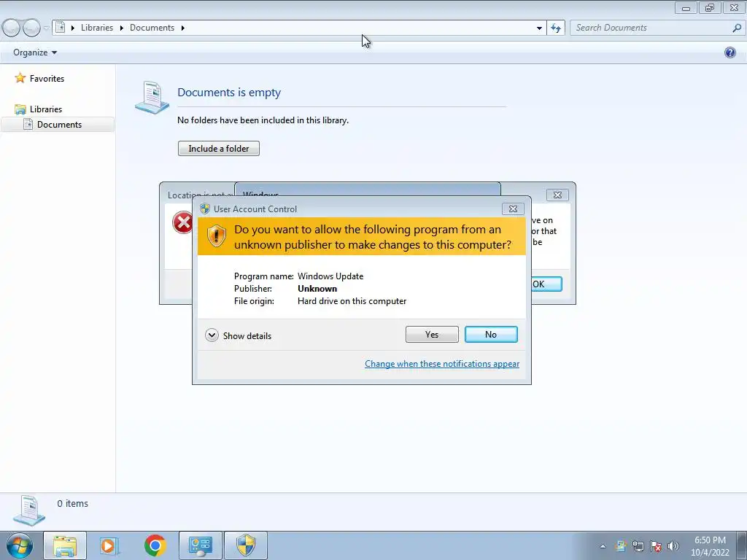Click the Windows tray icon beside the hidden-icons arrow
747x560 pixels.
click(620, 546)
